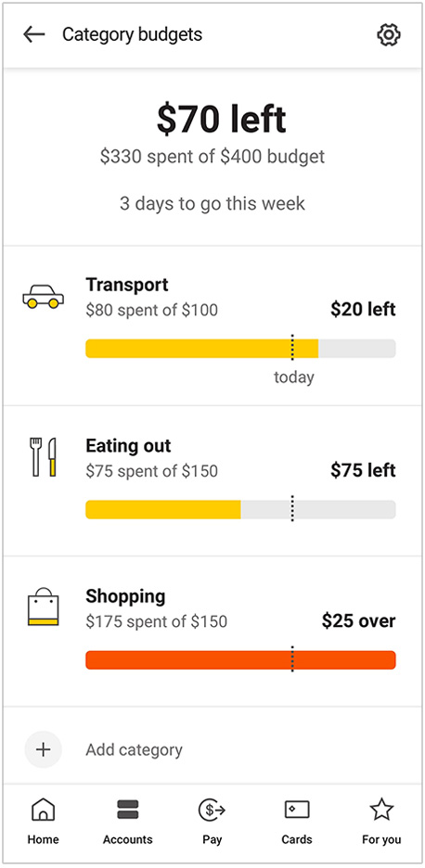Open the Eating out category heading
The width and height of the screenshot is (425, 868).
click(129, 446)
